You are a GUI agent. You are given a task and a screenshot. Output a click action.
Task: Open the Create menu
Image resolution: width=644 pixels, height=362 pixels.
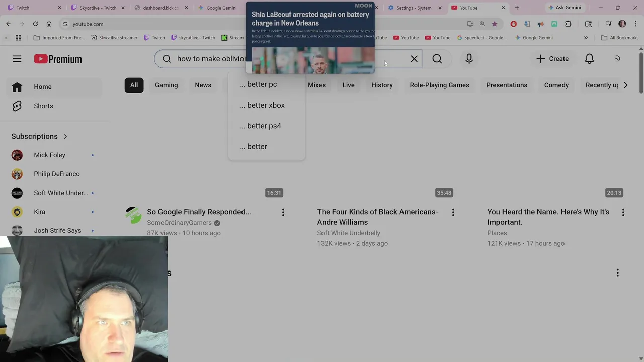coord(552,59)
